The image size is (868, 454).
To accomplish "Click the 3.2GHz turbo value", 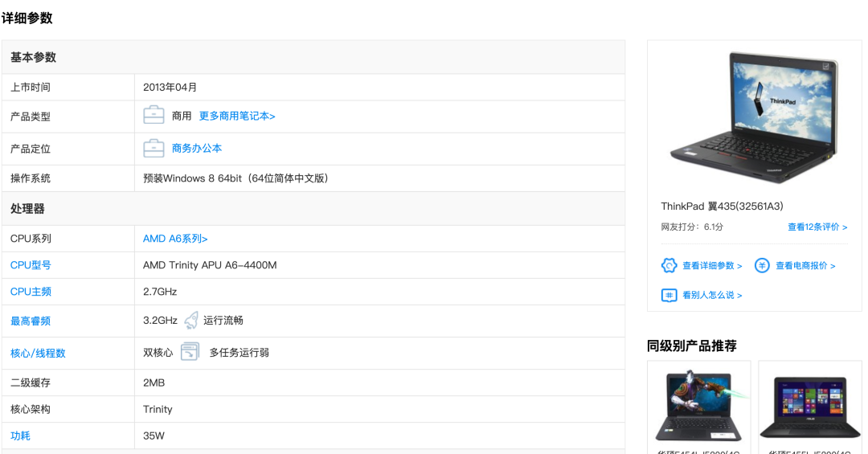I will 160,321.
